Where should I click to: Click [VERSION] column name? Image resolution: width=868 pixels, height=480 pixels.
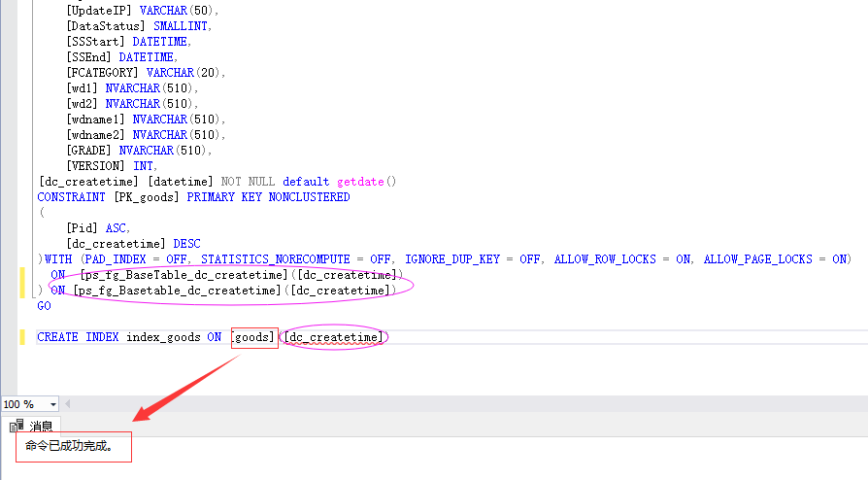point(95,166)
